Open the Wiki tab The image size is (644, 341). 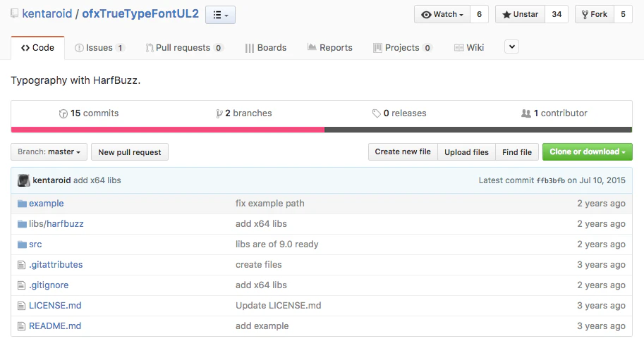469,48
